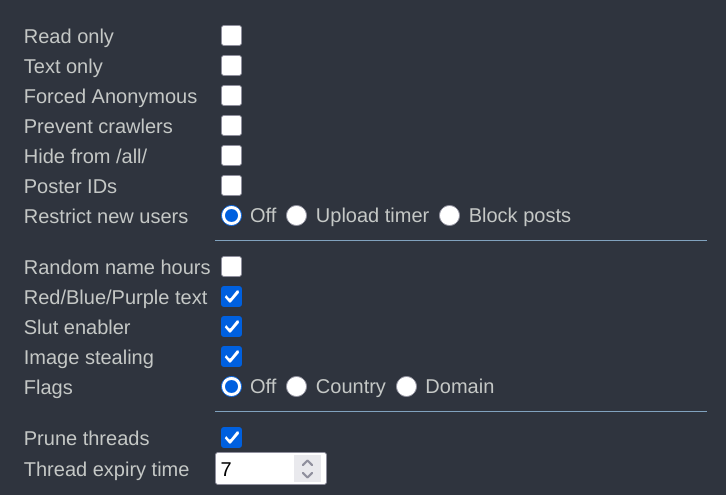The image size is (726, 495).
Task: Turn on Poster IDs checkbox
Action: coord(231,186)
